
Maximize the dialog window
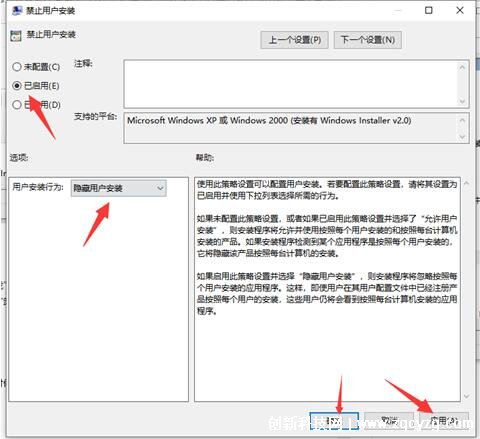pos(429,10)
